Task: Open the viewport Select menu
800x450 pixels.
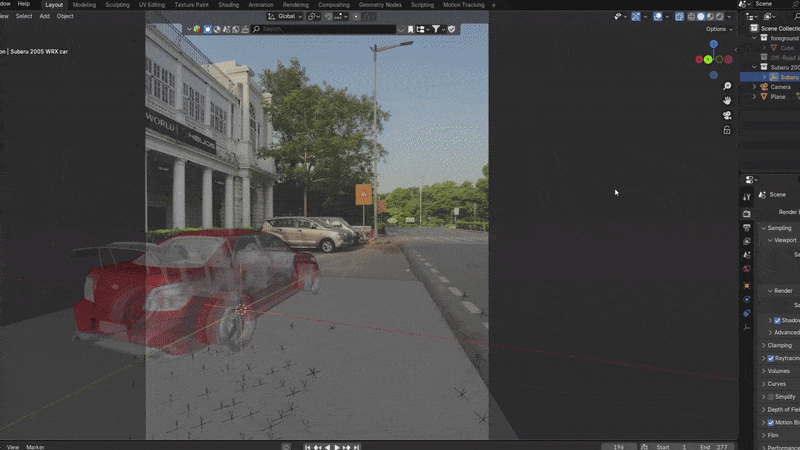Action: pos(24,16)
